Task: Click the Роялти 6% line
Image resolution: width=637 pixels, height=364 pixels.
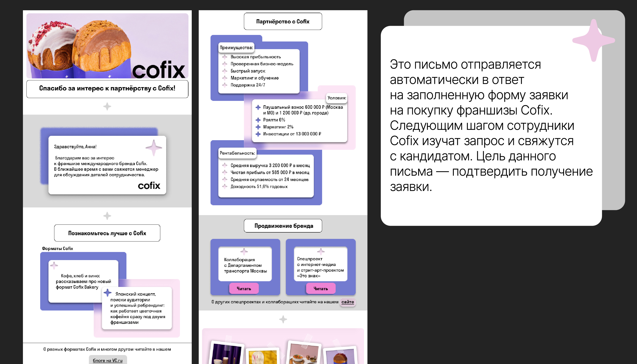Action: pos(274,120)
